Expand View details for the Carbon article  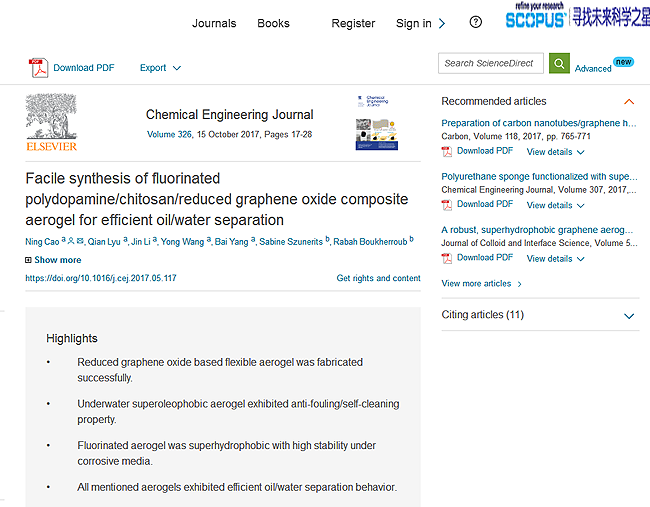555,152
